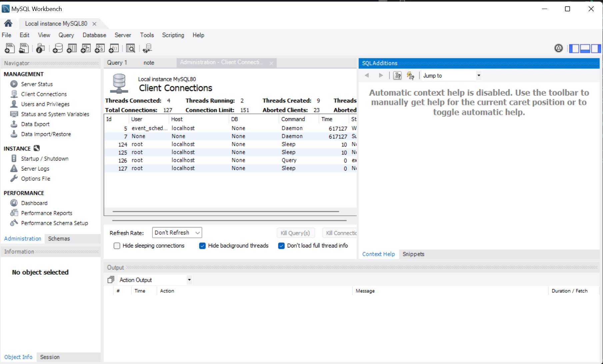Reconnect to DBMS toolbar icon
Viewport: 603px width, 364px height.
147,48
